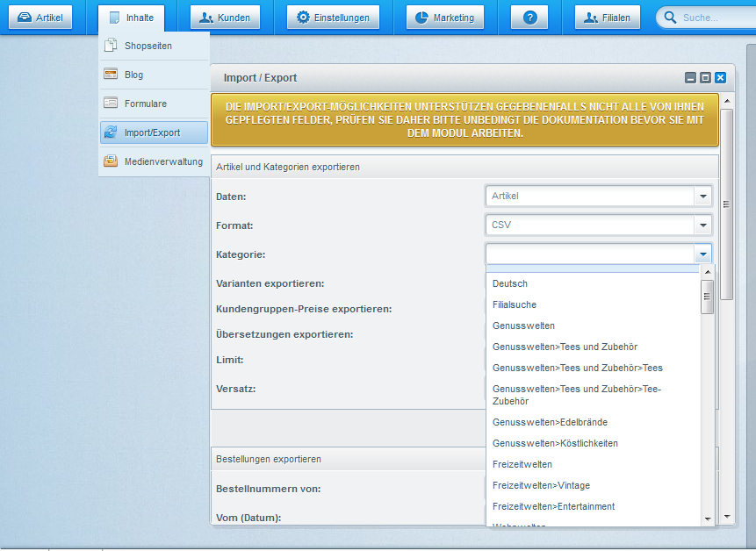Maximize the Import / Export window
The image size is (756, 551).
pos(705,78)
